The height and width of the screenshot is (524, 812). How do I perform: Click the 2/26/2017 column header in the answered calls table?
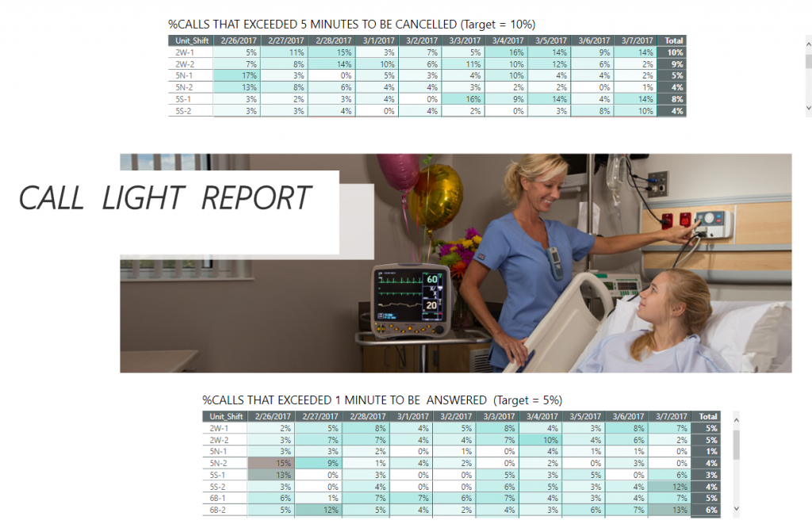[270, 416]
